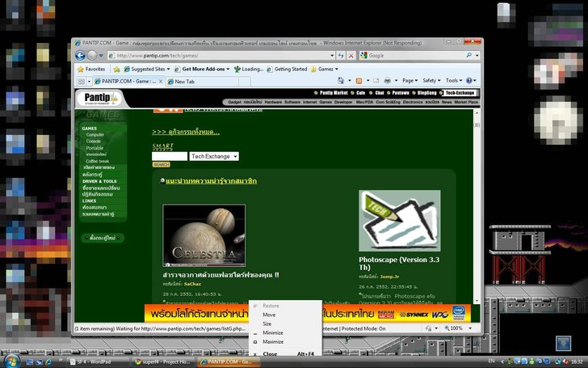
Task: Click the Add to Favorites Bar star icon
Action: click(x=116, y=70)
